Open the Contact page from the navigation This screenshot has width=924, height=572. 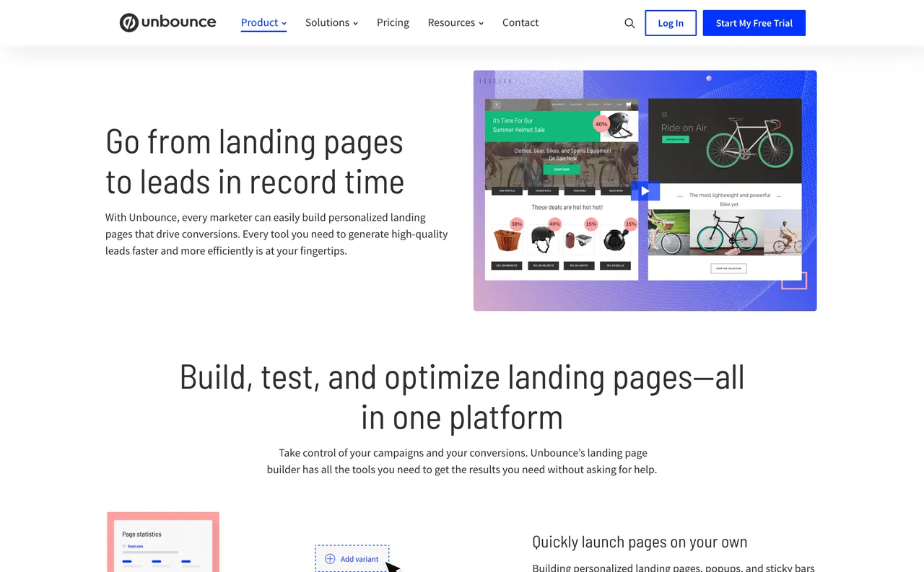(x=520, y=22)
